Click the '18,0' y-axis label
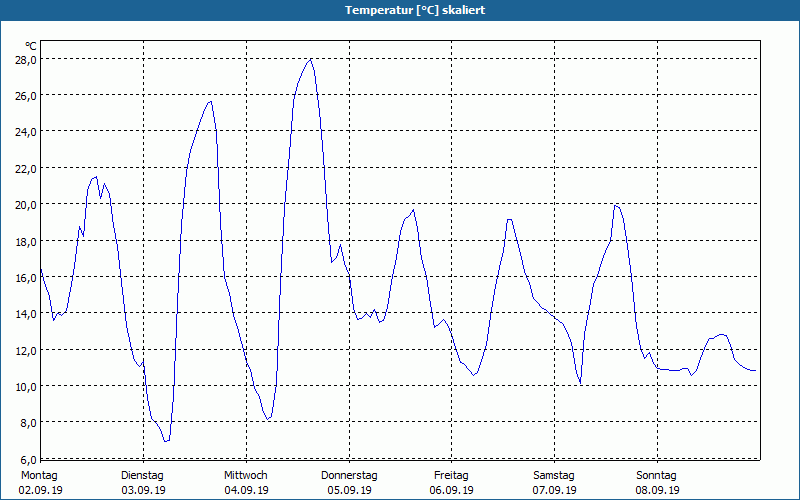The height and width of the screenshot is (500, 800). click(x=26, y=241)
